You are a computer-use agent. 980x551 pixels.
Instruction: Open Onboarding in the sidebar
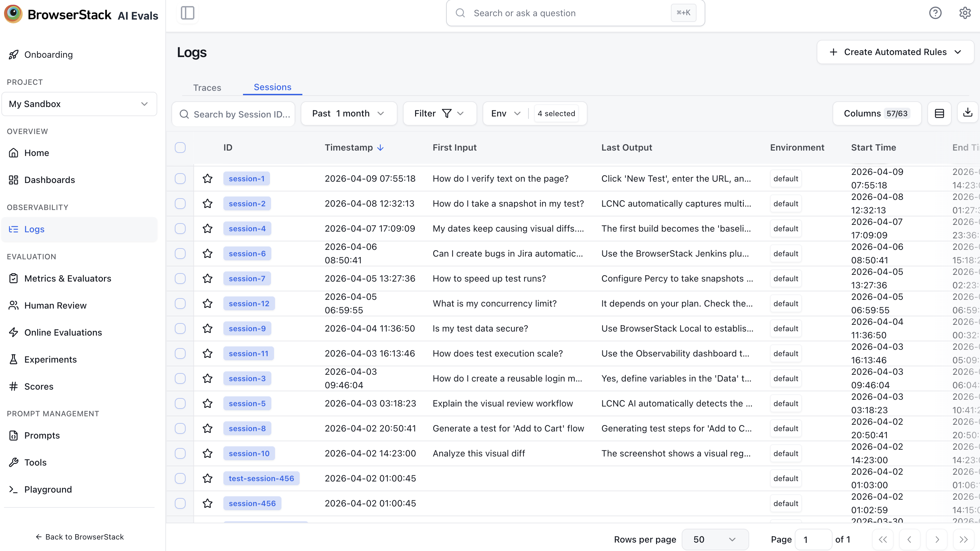[48, 55]
